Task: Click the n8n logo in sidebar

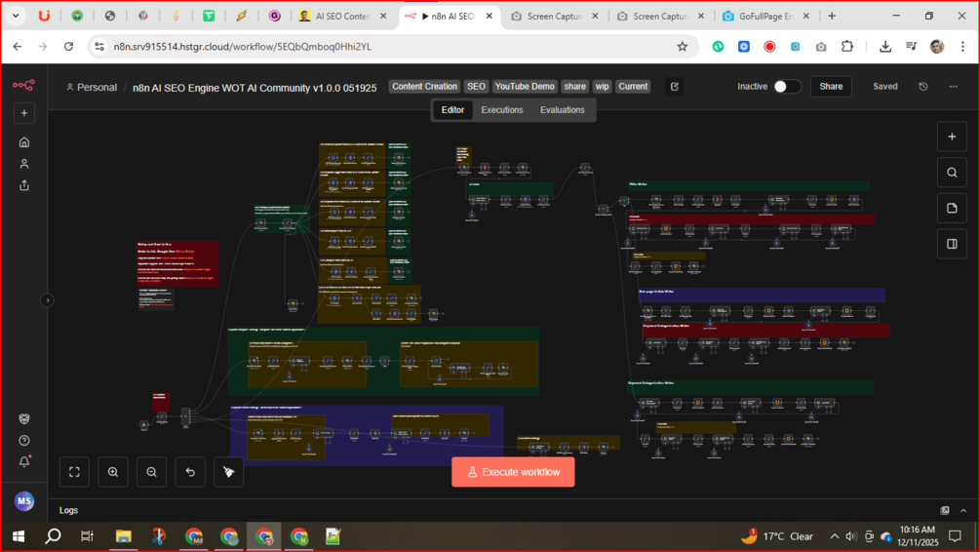Action: 23,85
